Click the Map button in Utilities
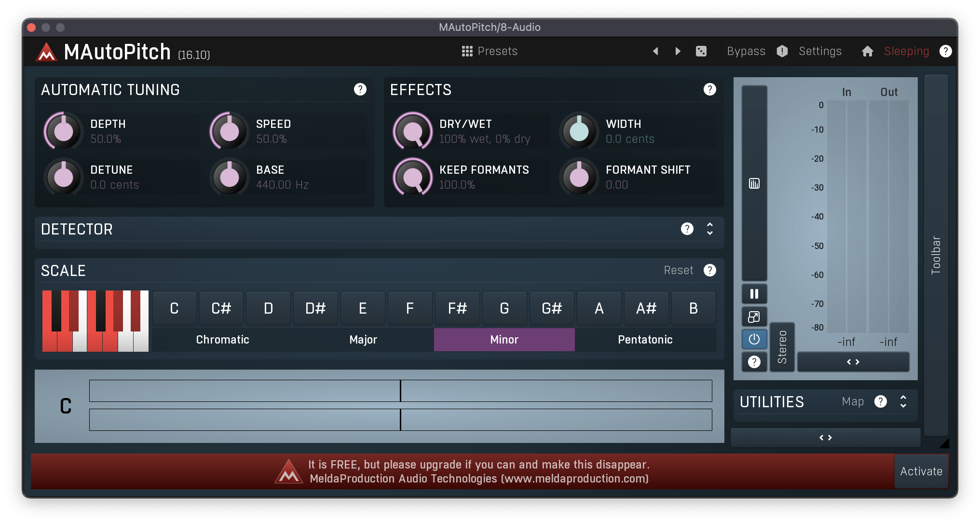 853,401
